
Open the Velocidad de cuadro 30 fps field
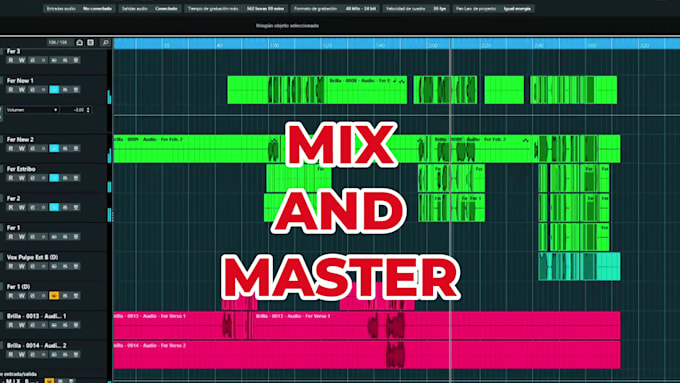(416, 9)
